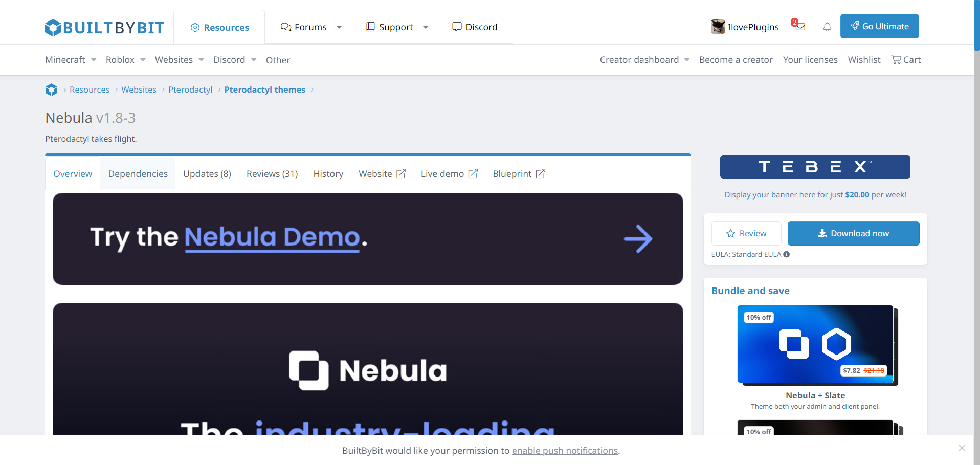The width and height of the screenshot is (980, 465).
Task: Click the Nebula + Slate bundle title
Action: (815, 395)
